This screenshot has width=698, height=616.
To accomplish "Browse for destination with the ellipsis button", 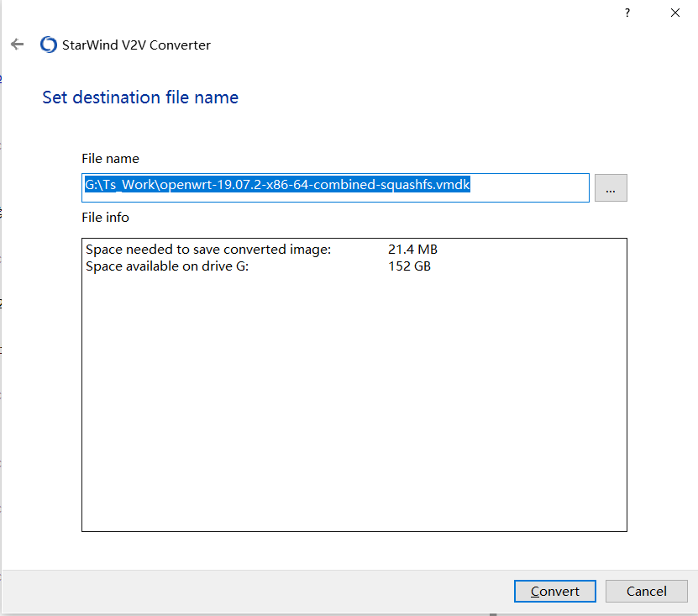I will point(611,188).
